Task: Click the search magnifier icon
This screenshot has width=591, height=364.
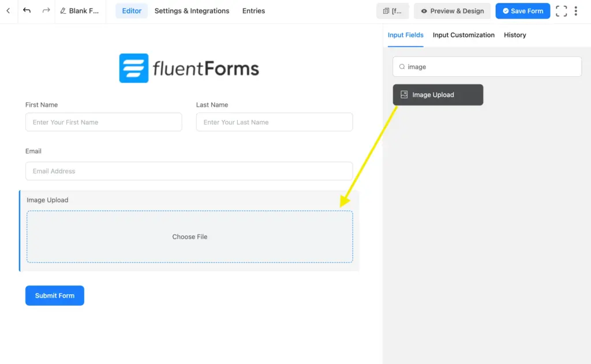Action: [402, 67]
